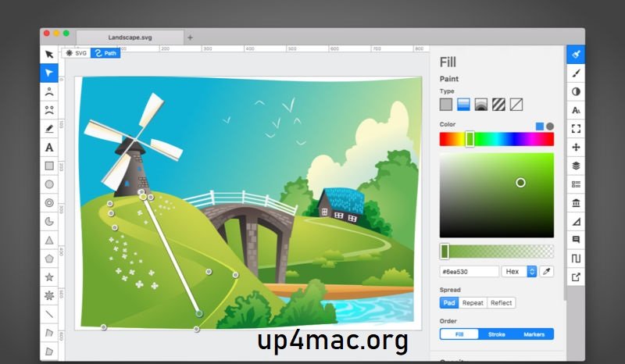Set paint order to Markers

534,334
